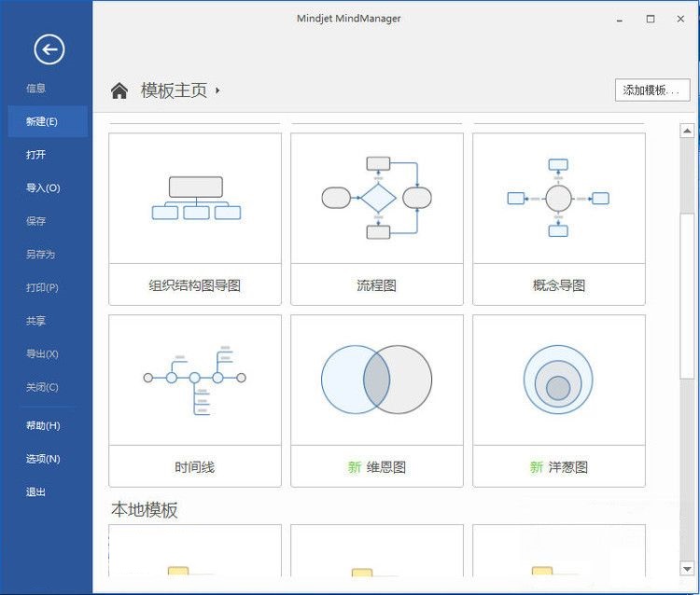Select the 概念导图 template thumbnail
This screenshot has width=700, height=595.
(558, 198)
